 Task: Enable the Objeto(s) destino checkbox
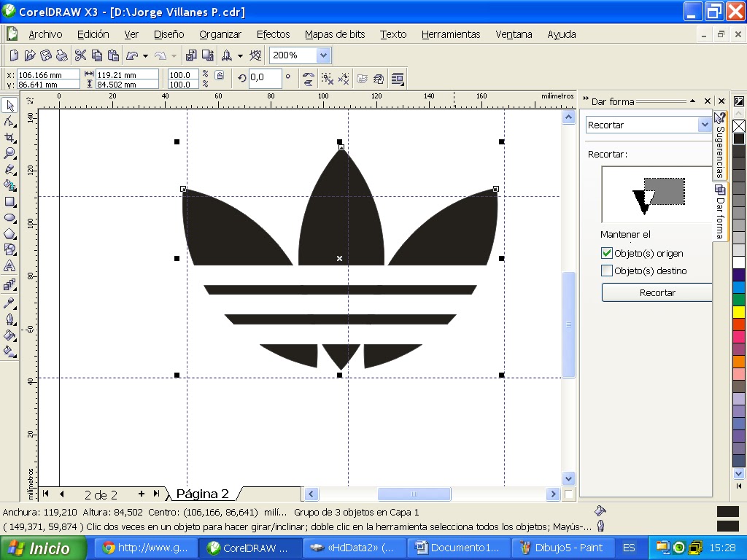(x=606, y=271)
